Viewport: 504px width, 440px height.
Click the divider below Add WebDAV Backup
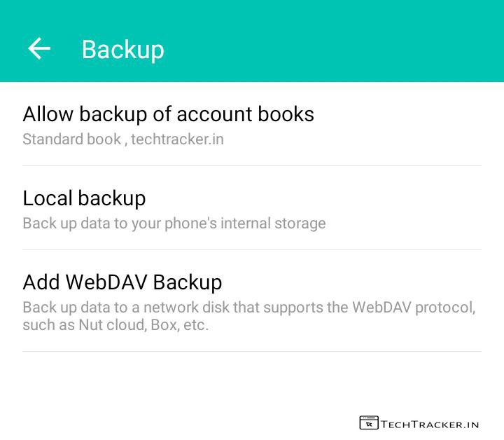click(252, 352)
